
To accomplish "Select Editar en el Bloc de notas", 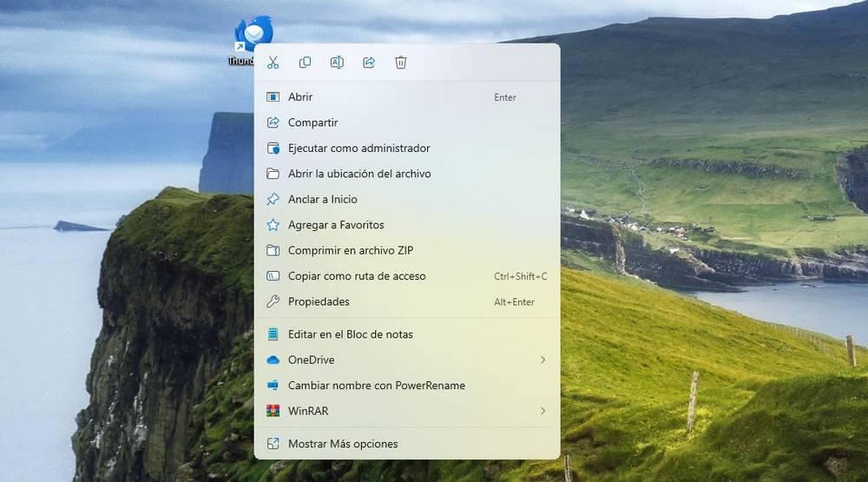I will pyautogui.click(x=407, y=334).
